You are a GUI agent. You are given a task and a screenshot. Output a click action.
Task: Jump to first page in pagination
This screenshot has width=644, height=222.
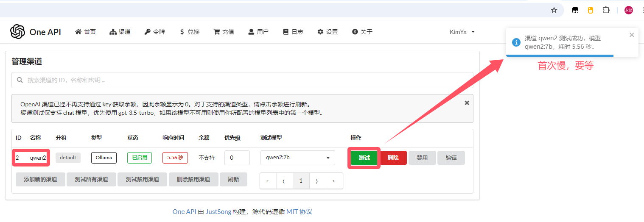click(268, 180)
